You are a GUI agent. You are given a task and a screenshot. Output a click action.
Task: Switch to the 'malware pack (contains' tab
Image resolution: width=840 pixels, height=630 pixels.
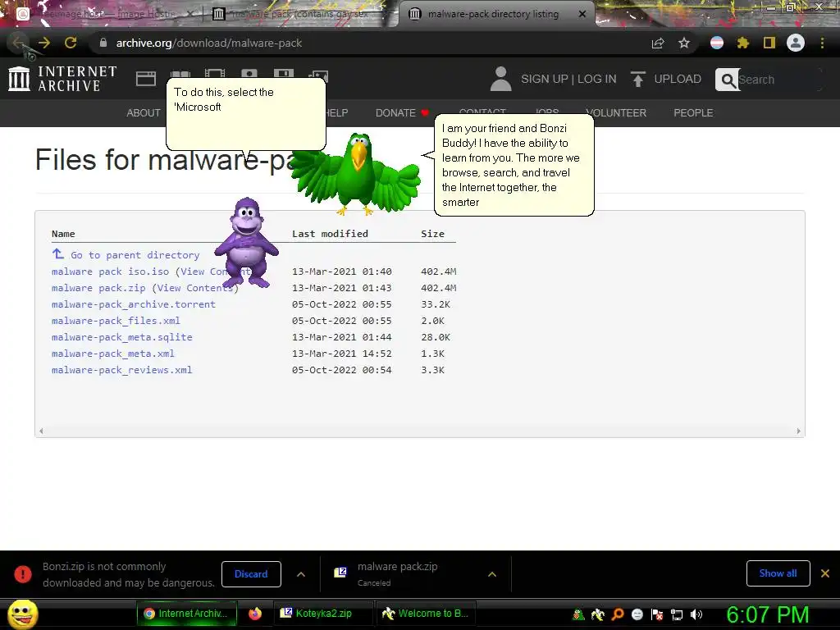pos(300,14)
